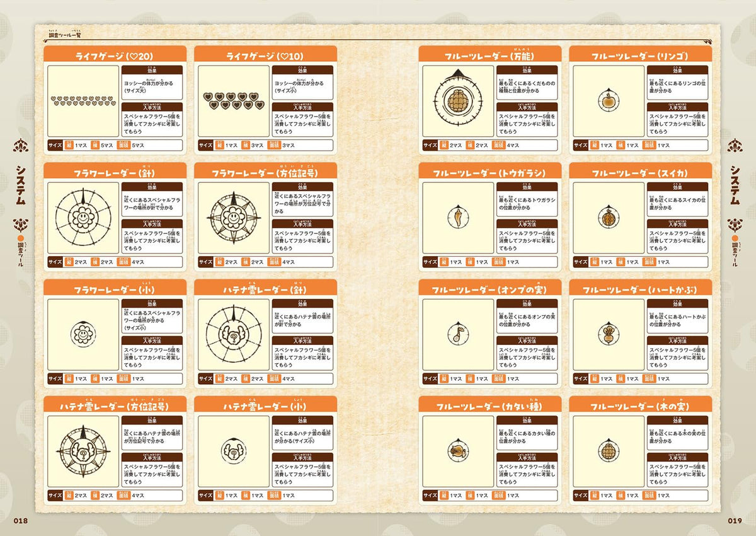
Task: Select the フラワーレーダー(針) compass flower image
Action: [83, 218]
